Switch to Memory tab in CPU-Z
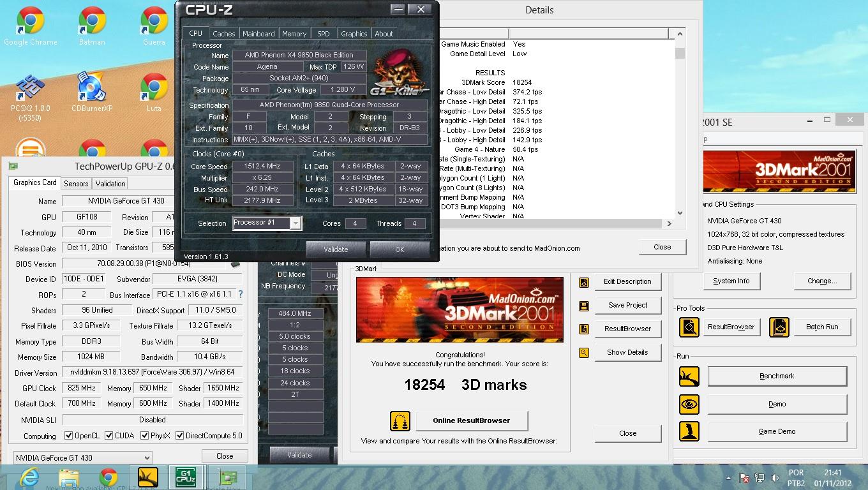 (x=294, y=34)
